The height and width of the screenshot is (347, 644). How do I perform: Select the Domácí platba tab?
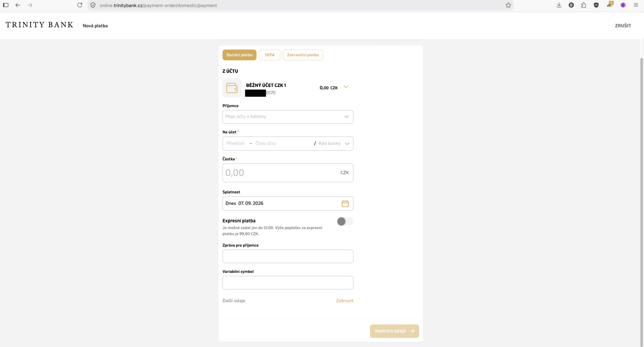pos(239,55)
